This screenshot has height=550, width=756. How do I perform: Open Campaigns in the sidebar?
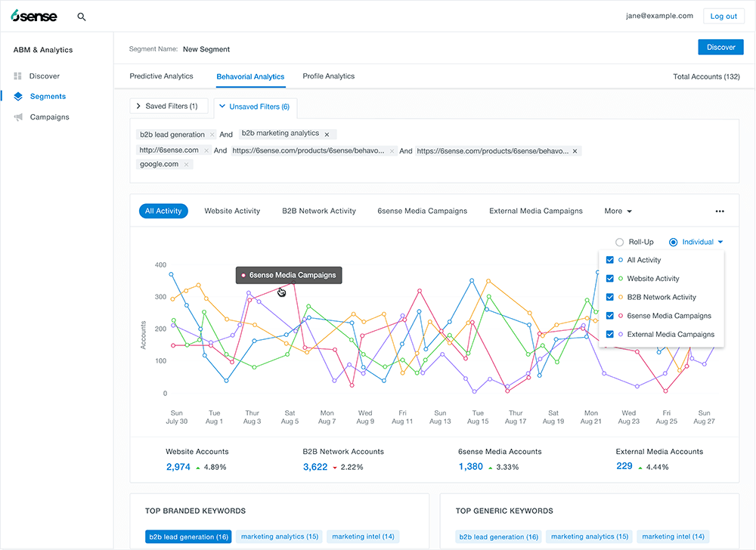(x=50, y=117)
